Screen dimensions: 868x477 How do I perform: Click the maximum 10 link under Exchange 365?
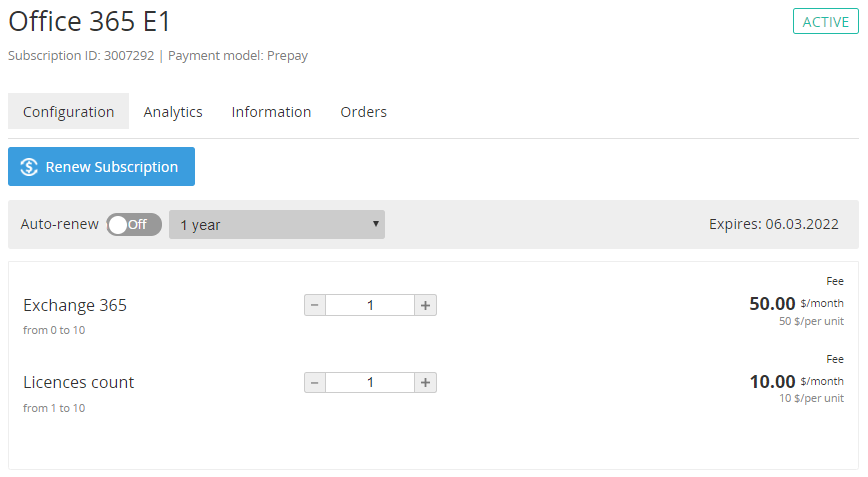tap(79, 330)
